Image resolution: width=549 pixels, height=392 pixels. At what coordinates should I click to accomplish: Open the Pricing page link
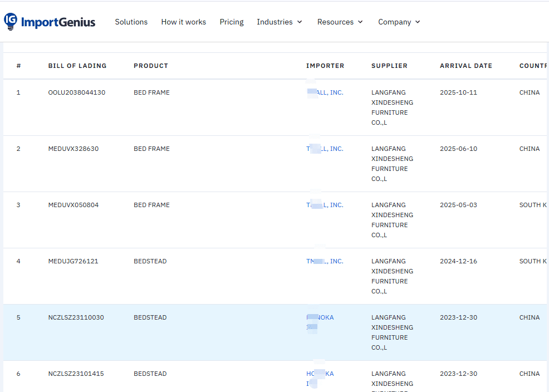(x=232, y=22)
